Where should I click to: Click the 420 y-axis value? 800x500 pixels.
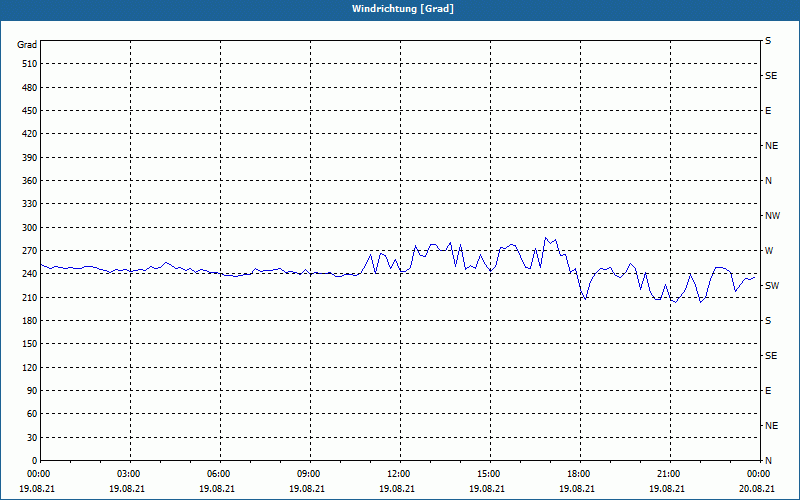pyautogui.click(x=30, y=134)
